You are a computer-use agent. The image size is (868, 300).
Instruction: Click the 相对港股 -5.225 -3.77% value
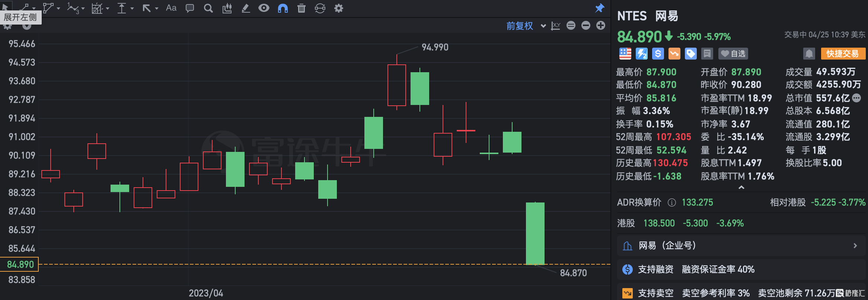point(838,202)
